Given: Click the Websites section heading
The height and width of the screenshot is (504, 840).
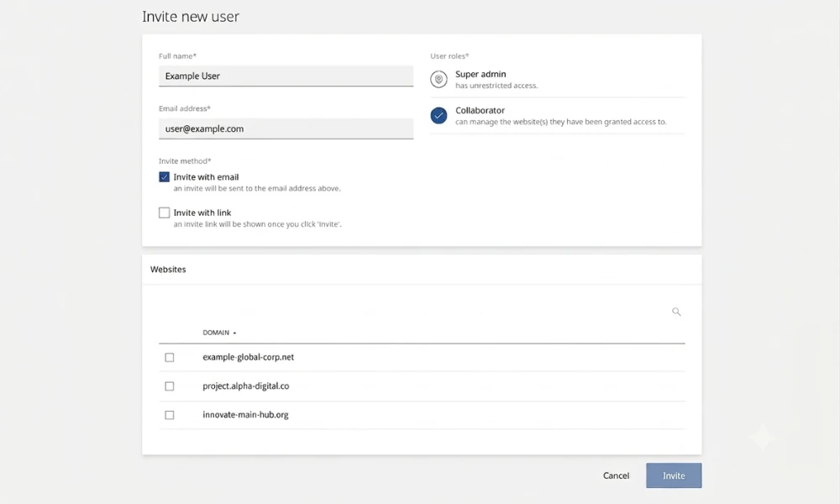Looking at the screenshot, I should click(168, 270).
